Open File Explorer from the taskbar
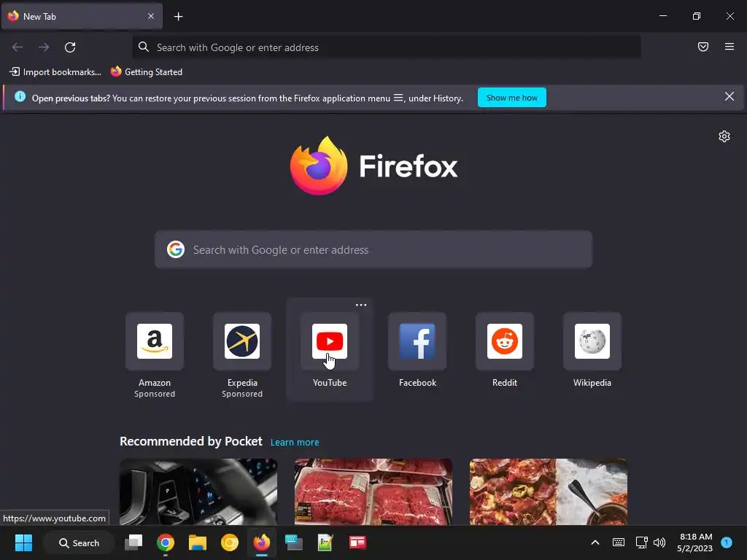 click(197, 542)
